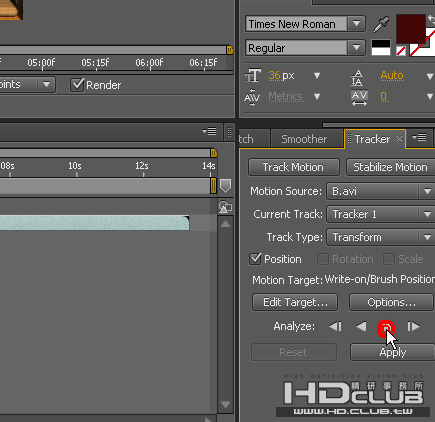Screen dimensions: 435x422
Task: Click the dark red fill color swatch
Action: [x=411, y=29]
